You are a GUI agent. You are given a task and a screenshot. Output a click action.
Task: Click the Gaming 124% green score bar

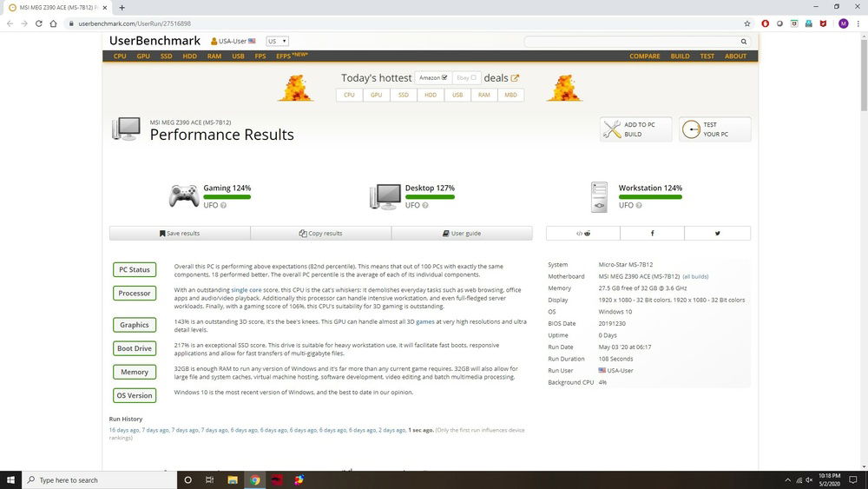227,197
